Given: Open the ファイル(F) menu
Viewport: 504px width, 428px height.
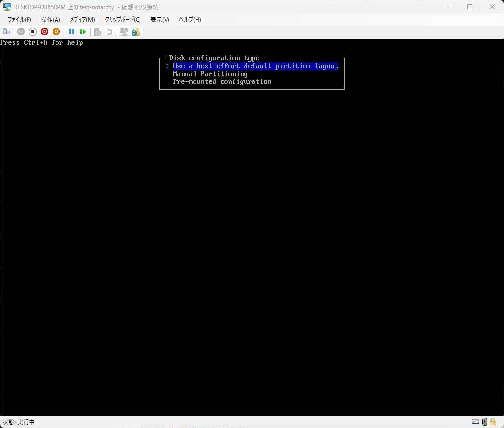Looking at the screenshot, I should (19, 20).
